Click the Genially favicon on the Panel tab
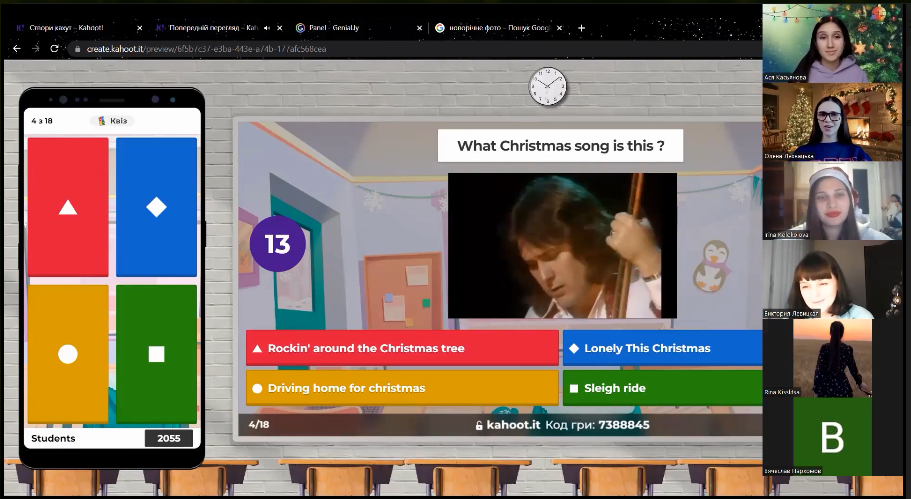The image size is (911, 499). point(300,28)
